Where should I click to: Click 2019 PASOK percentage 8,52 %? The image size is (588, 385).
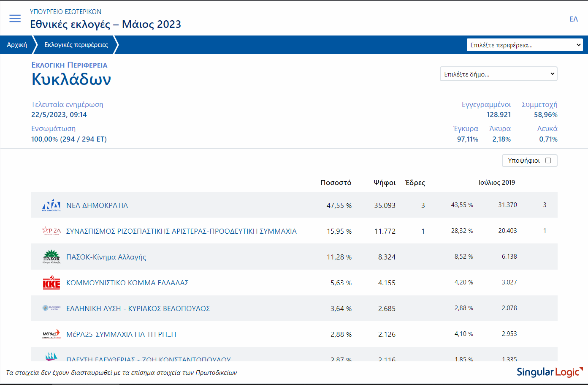click(x=464, y=256)
